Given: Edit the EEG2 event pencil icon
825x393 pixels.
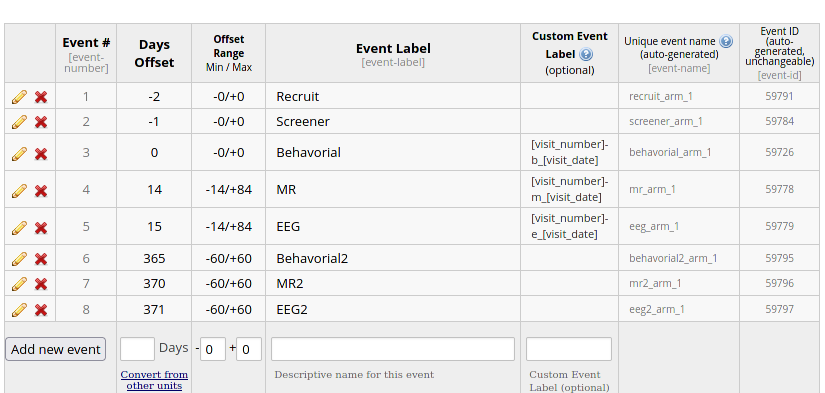Looking at the screenshot, I should [19, 310].
